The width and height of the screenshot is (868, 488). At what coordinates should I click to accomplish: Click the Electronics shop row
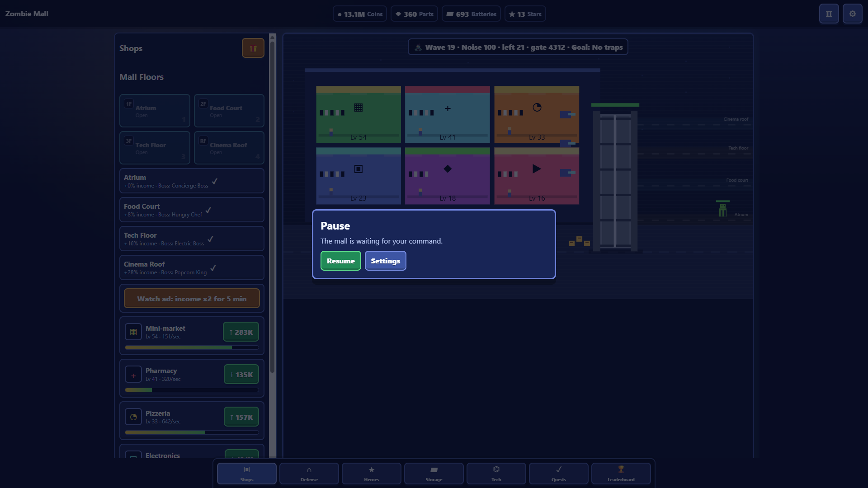tap(192, 451)
